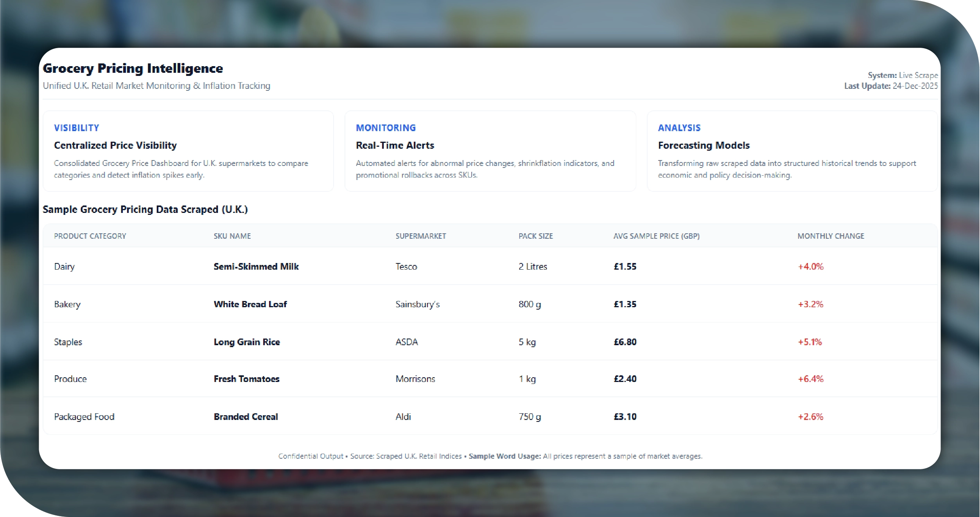This screenshot has width=980, height=517.
Task: Select the Semi-Skimmed Milk row
Action: (256, 267)
